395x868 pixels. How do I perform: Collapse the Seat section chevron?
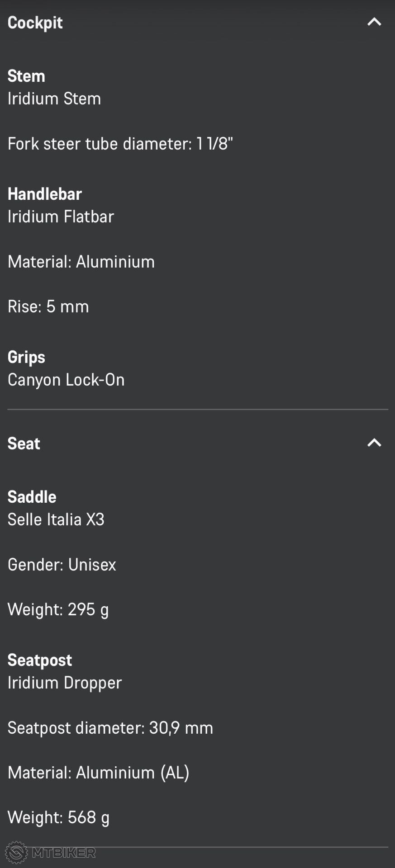tap(374, 443)
